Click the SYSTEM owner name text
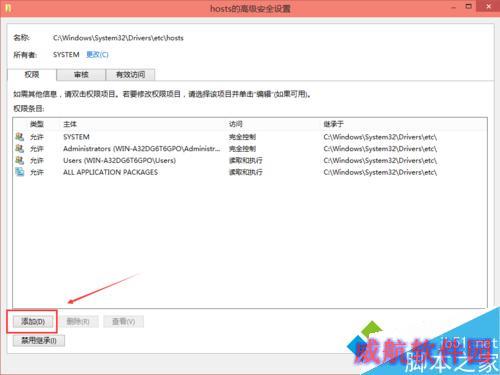 pyautogui.click(x=66, y=55)
